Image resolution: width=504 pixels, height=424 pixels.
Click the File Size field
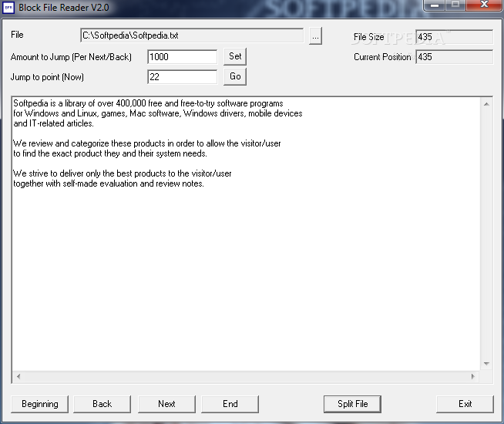point(454,37)
